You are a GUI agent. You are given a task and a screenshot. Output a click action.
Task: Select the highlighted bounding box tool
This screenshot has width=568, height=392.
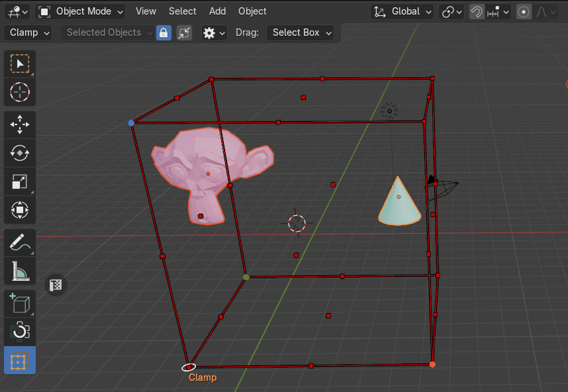(x=20, y=360)
